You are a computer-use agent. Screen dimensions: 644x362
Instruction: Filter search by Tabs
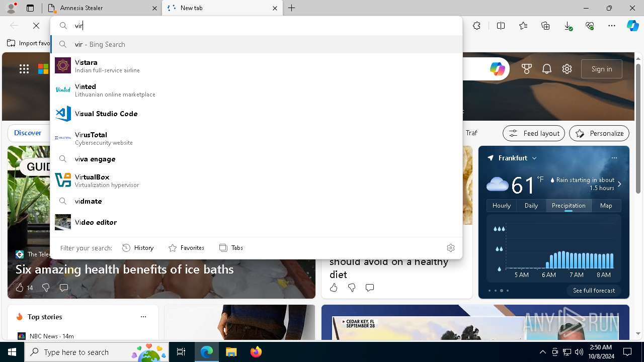[x=231, y=248]
